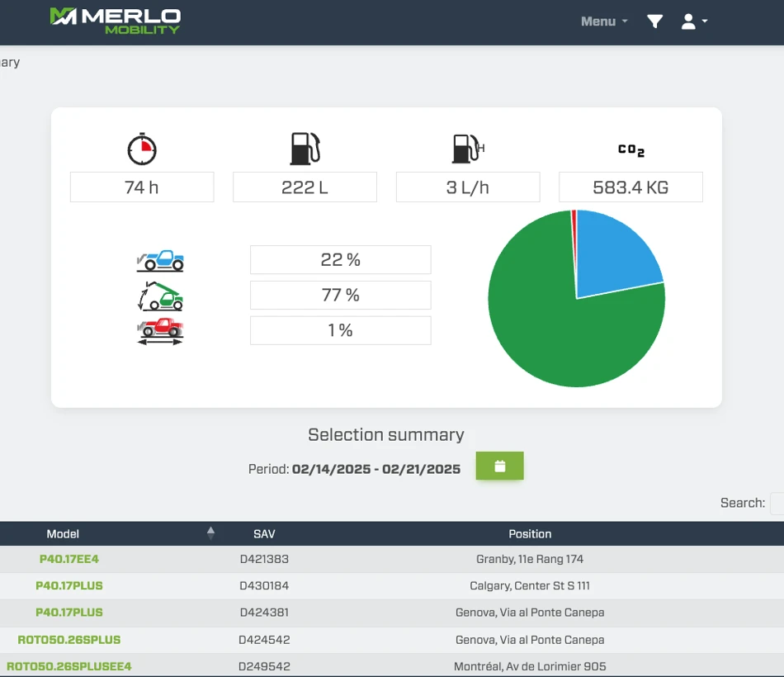Click the Search input field
This screenshot has width=784, height=677.
tap(776, 503)
